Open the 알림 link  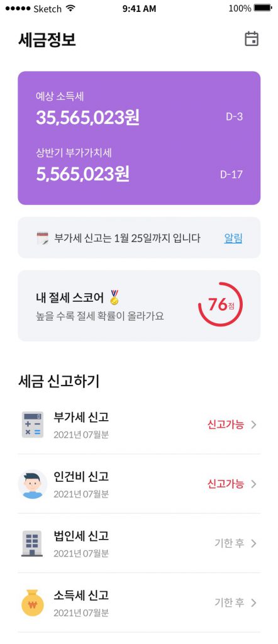[233, 238]
